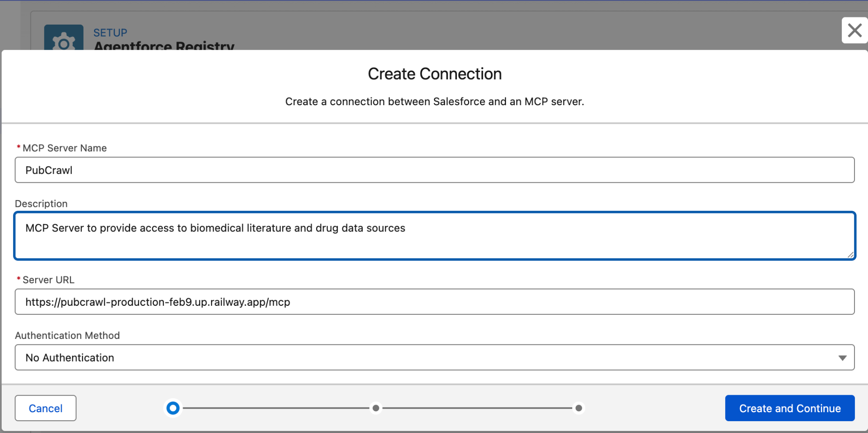Click the Create Connection heading

(434, 74)
